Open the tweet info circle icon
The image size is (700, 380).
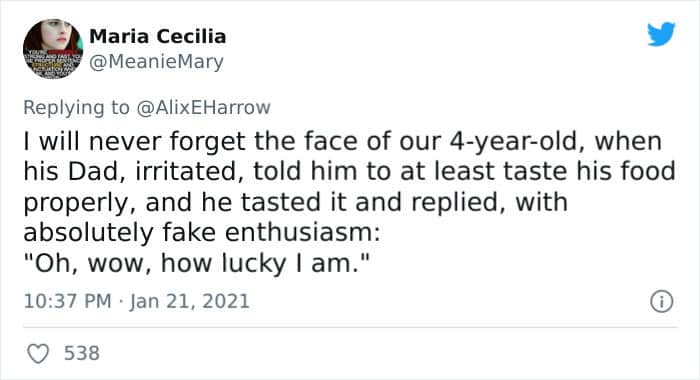tap(661, 301)
